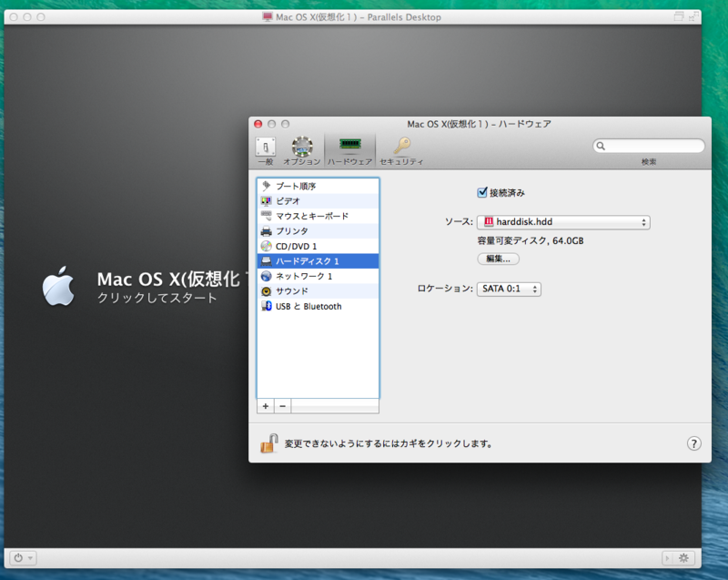Click the padlock icon to lock changes
The width and height of the screenshot is (728, 580).
(269, 443)
